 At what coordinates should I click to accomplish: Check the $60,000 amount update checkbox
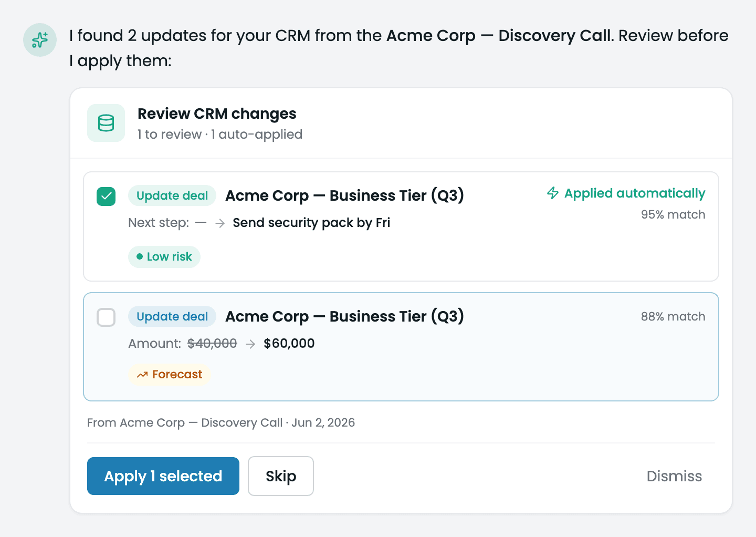tap(106, 317)
